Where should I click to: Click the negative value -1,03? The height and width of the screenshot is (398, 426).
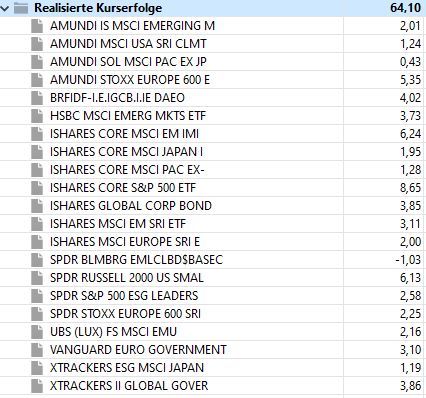pos(408,260)
